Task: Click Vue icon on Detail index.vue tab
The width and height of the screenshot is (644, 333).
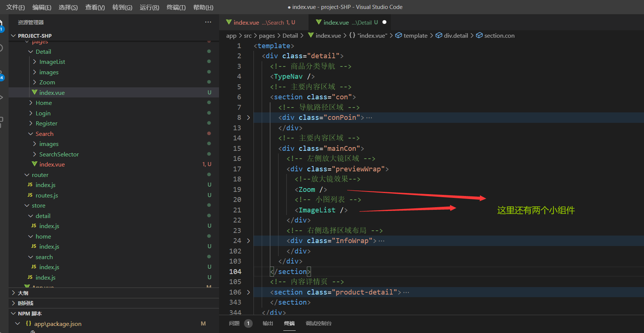Action: [x=319, y=22]
